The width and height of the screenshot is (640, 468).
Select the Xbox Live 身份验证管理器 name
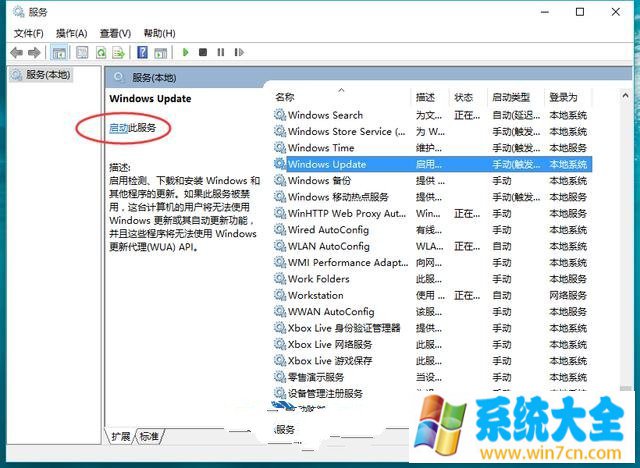coord(344,328)
